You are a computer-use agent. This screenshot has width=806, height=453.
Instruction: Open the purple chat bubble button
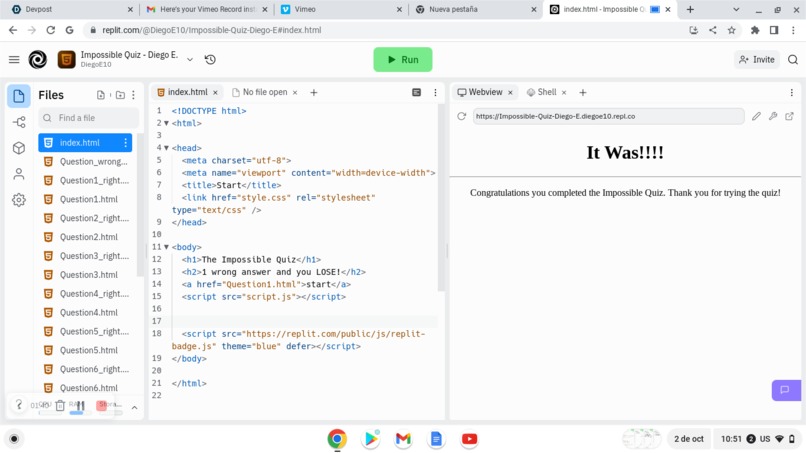(x=786, y=390)
